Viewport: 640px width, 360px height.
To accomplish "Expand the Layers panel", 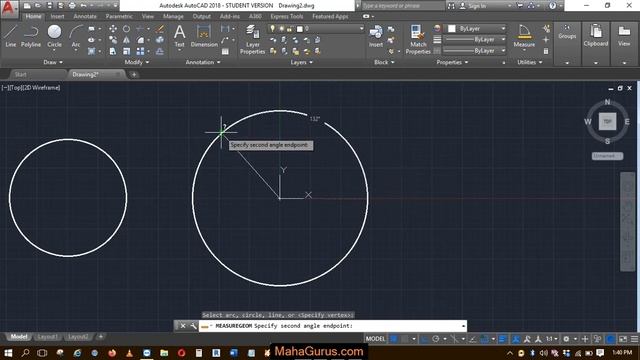I will tap(302, 62).
